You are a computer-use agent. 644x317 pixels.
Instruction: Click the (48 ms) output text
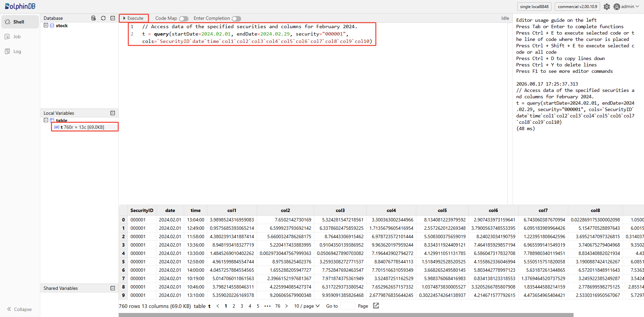[x=526, y=128]
